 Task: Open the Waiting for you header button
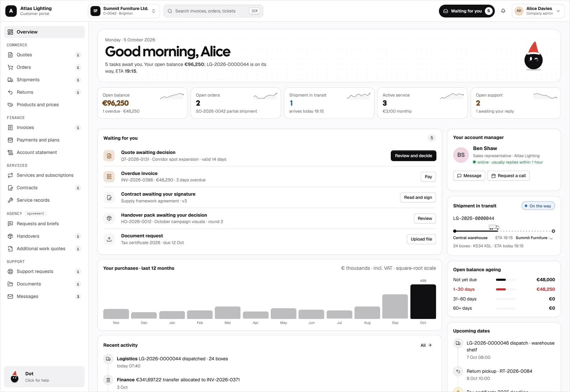pyautogui.click(x=467, y=11)
